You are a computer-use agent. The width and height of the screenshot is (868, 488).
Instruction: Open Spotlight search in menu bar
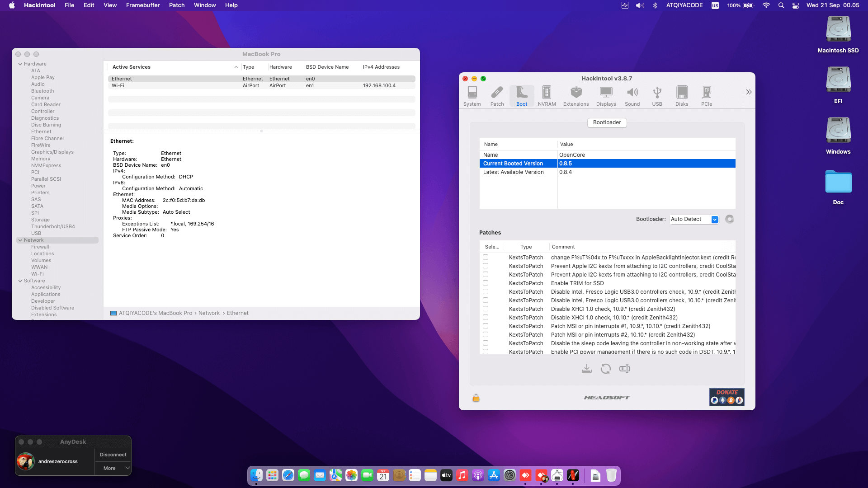click(781, 5)
